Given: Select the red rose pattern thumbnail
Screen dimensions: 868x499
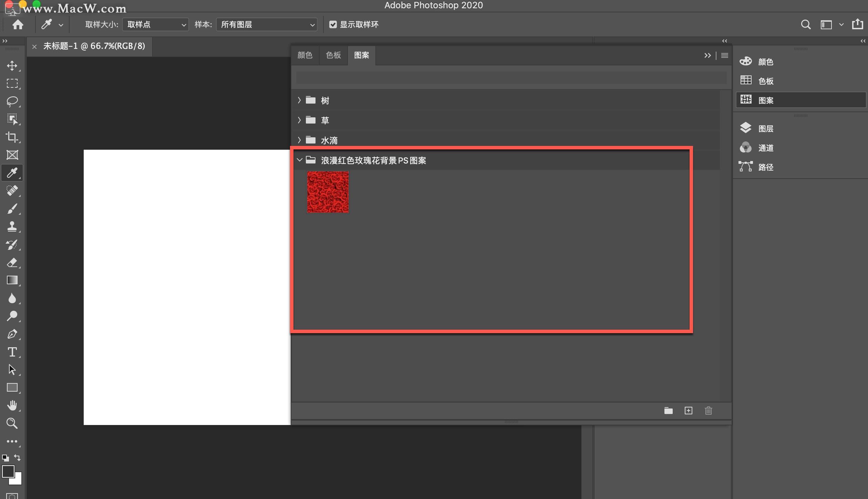Looking at the screenshot, I should click(328, 192).
